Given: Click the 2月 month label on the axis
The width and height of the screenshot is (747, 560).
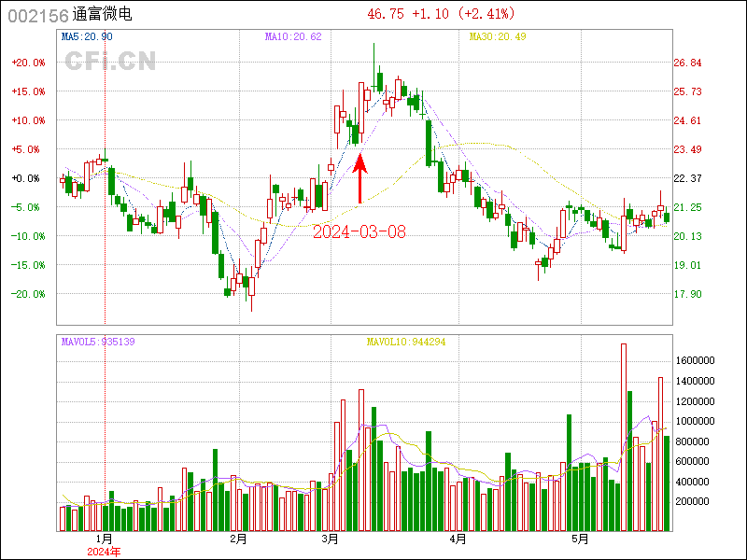Looking at the screenshot, I should click(238, 539).
